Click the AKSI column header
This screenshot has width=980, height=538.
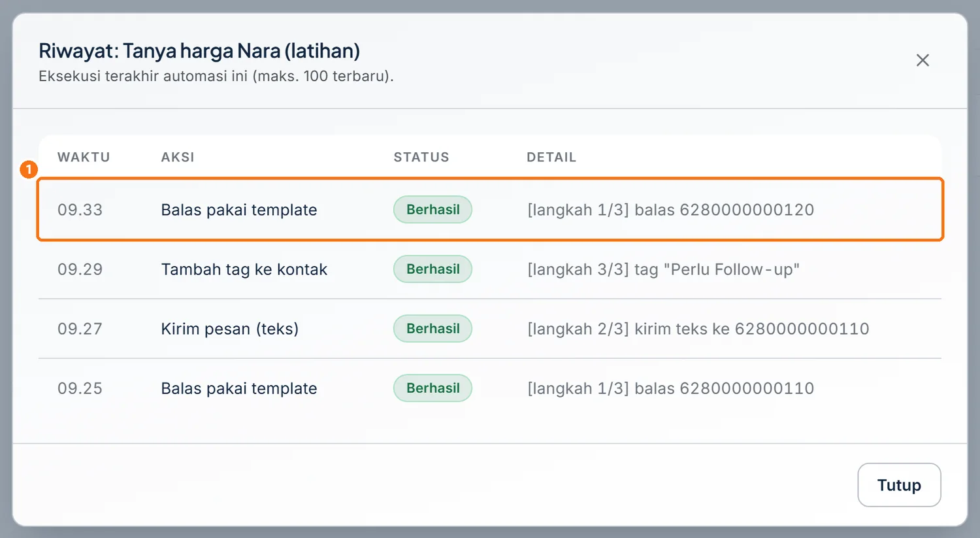tap(178, 157)
